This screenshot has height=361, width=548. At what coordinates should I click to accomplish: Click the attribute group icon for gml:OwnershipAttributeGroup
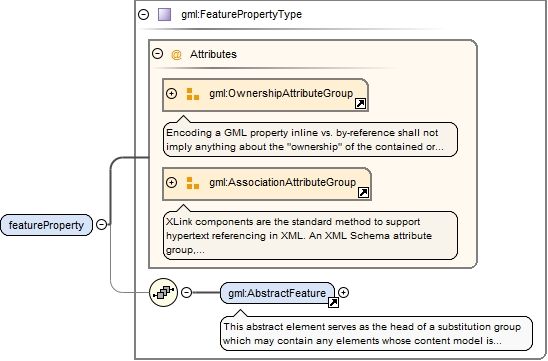193,94
